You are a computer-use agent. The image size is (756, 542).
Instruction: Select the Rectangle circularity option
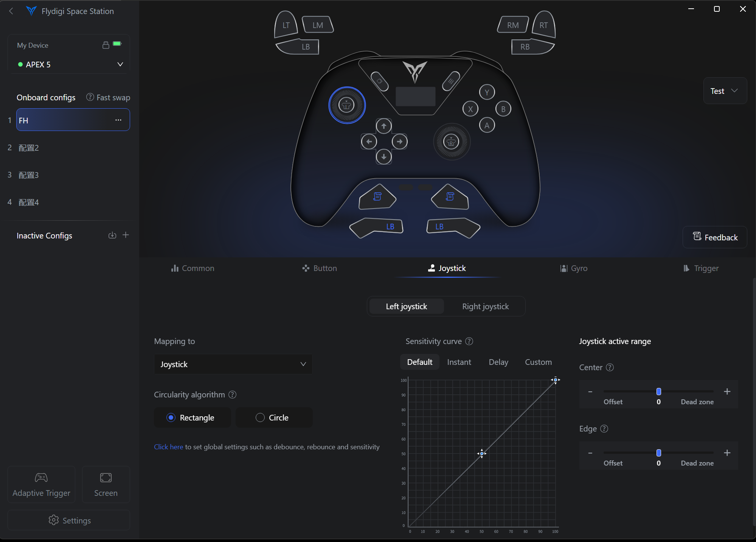pos(192,417)
